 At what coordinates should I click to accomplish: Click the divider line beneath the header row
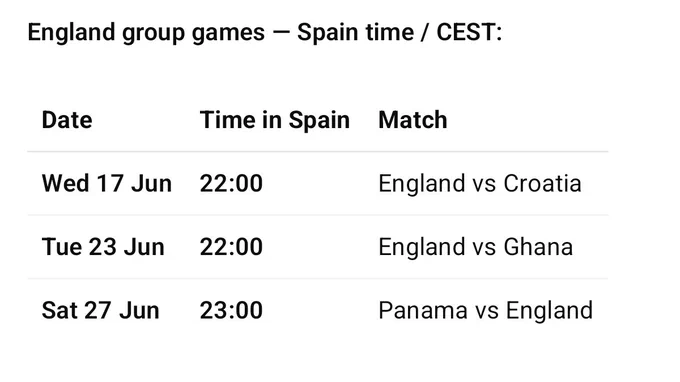[318, 152]
